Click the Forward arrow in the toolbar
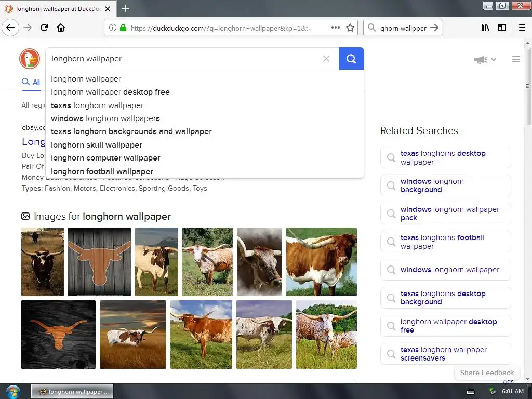The width and height of the screenshot is (532, 399). tap(28, 28)
